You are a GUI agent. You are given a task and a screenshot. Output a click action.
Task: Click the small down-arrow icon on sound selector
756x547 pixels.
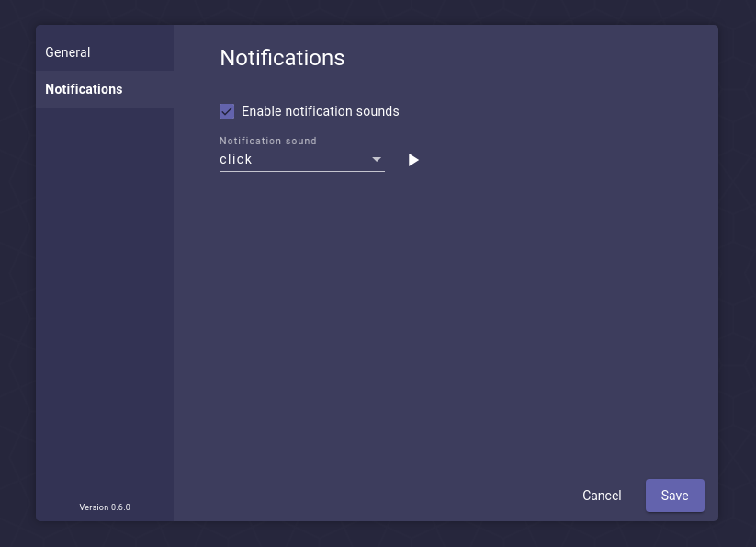[x=377, y=159]
